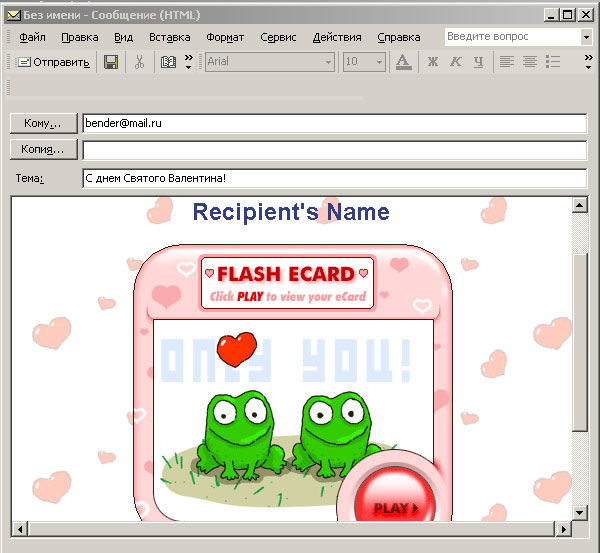This screenshot has height=553, width=600.
Task: Click the center alignment icon
Action: 529,62
